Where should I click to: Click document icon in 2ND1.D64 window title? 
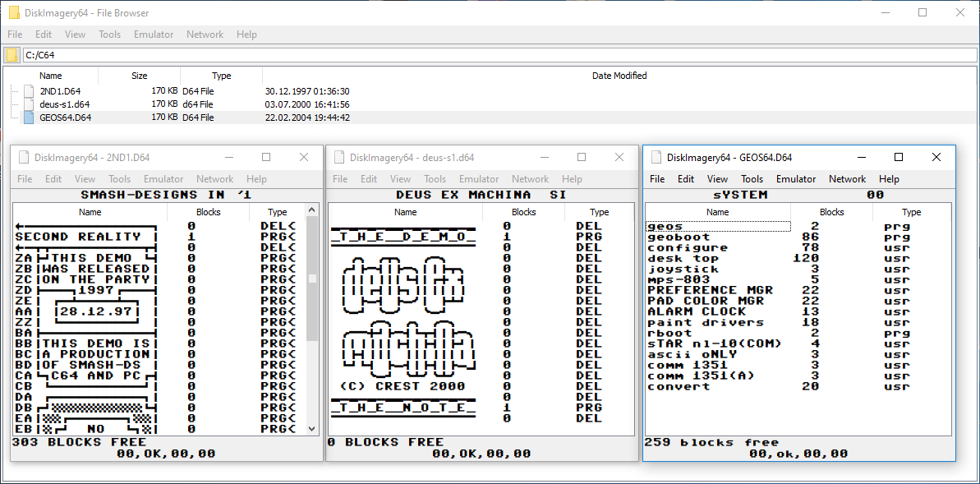click(24, 158)
